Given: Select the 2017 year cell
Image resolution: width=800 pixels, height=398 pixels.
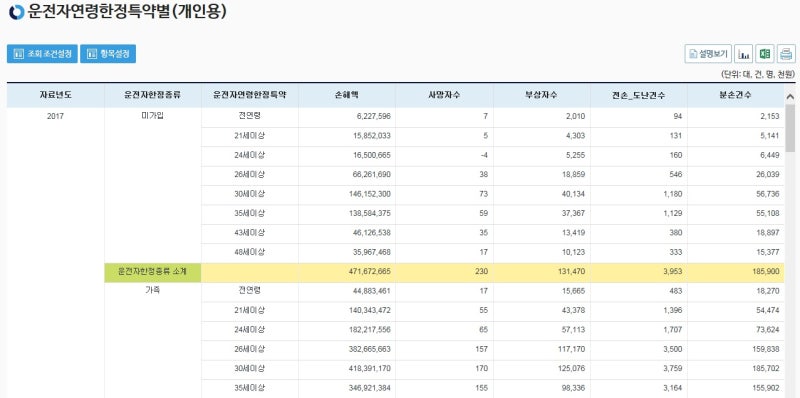Looking at the screenshot, I should (56, 116).
